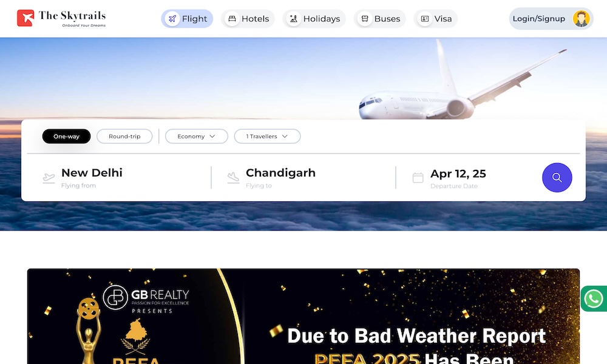Click The Skytrails red plane logo
Viewport: 607px width, 364px height.
25,18
